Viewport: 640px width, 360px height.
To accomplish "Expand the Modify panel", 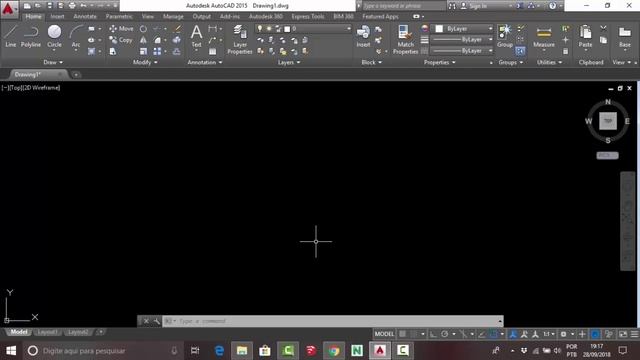I will pos(145,62).
